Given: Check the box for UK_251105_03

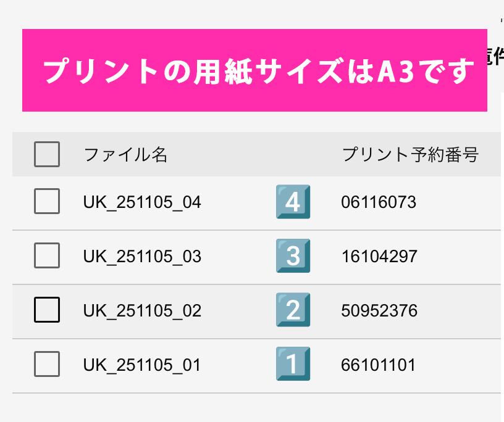Looking at the screenshot, I should (47, 255).
